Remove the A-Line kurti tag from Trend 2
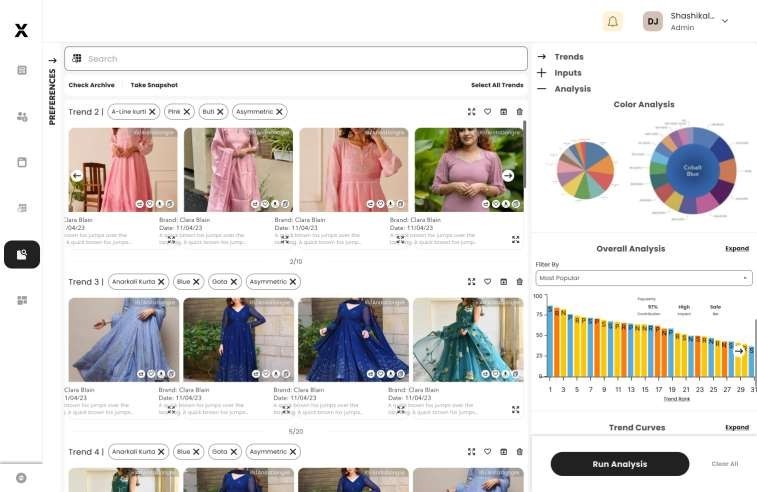Screen dimensions: 757x492 pyautogui.click(x=152, y=112)
